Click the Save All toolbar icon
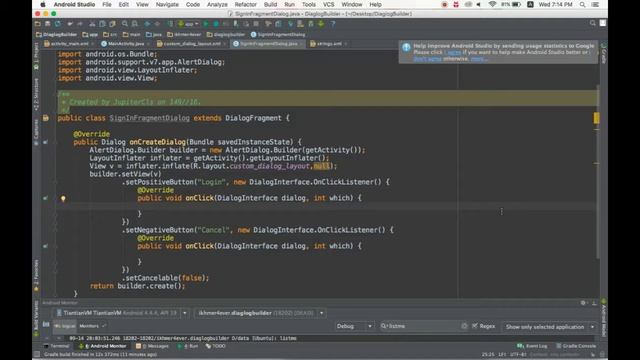 click(48, 24)
